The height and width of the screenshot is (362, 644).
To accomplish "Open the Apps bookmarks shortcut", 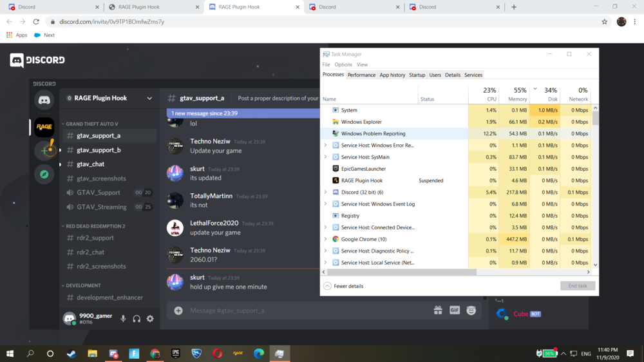I will [17, 35].
